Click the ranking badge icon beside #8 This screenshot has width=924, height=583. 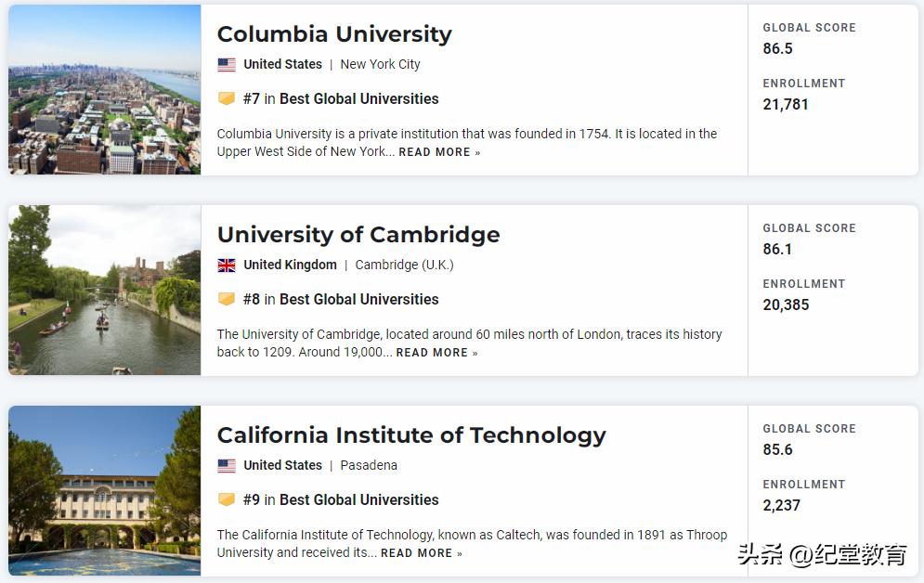227,299
